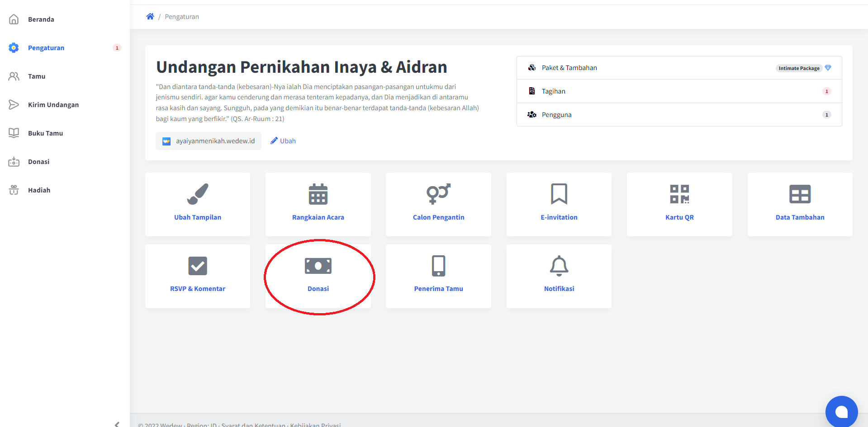Viewport: 868px width, 427px height.
Task: Click the Undangan Pernikahan Inaya & Aidran heading
Action: click(302, 67)
